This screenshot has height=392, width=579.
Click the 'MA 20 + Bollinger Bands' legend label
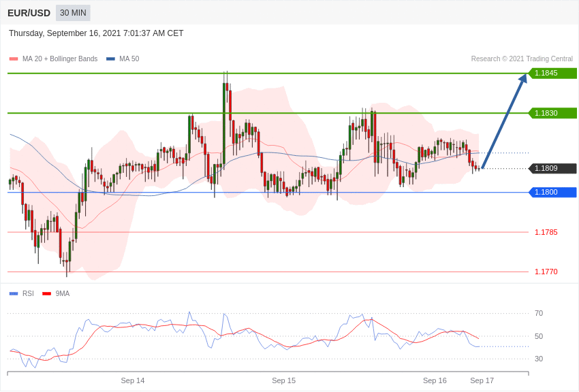tap(60, 59)
